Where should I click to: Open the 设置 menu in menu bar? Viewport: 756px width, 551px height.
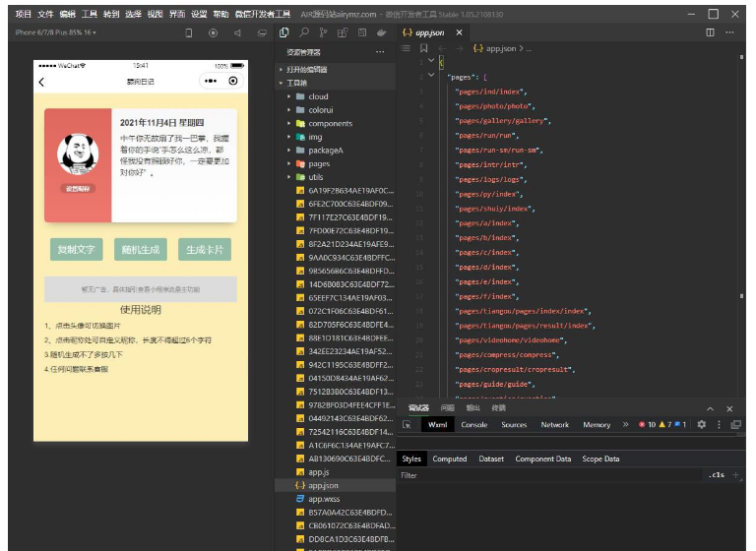[200, 15]
